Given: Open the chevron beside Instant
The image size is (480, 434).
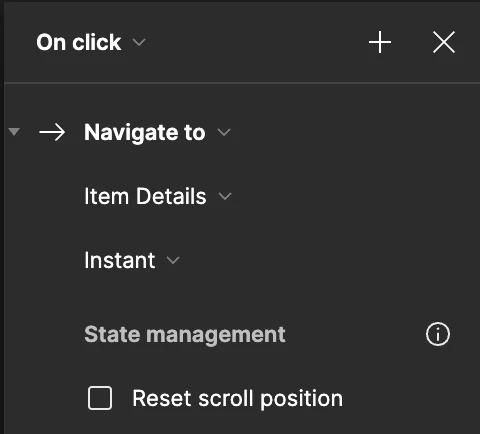Looking at the screenshot, I should tap(173, 260).
